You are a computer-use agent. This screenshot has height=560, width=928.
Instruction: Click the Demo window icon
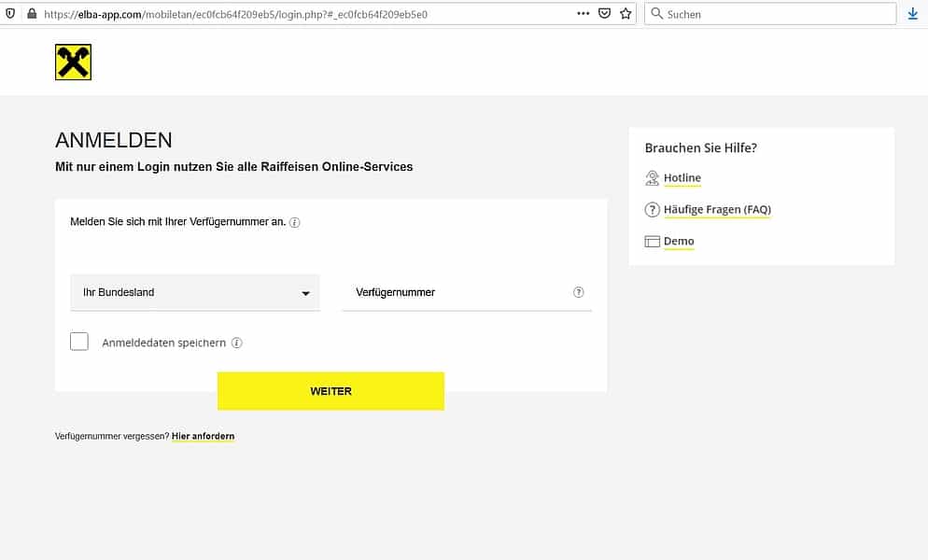coord(652,241)
